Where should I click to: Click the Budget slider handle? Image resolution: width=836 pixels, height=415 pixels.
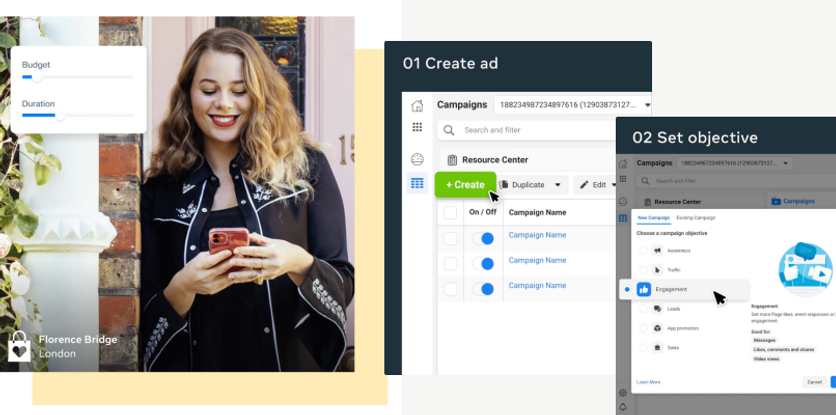[36, 77]
